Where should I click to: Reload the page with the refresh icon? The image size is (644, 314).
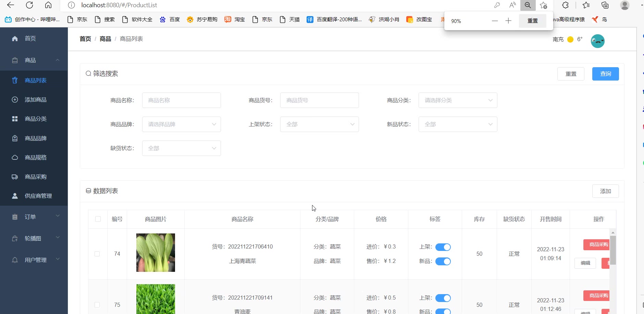[29, 5]
